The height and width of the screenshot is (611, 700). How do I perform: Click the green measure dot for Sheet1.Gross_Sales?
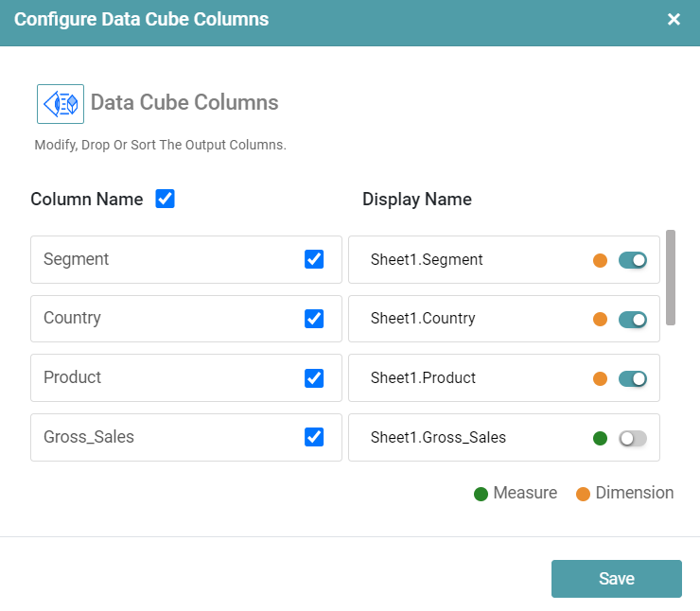pos(600,438)
